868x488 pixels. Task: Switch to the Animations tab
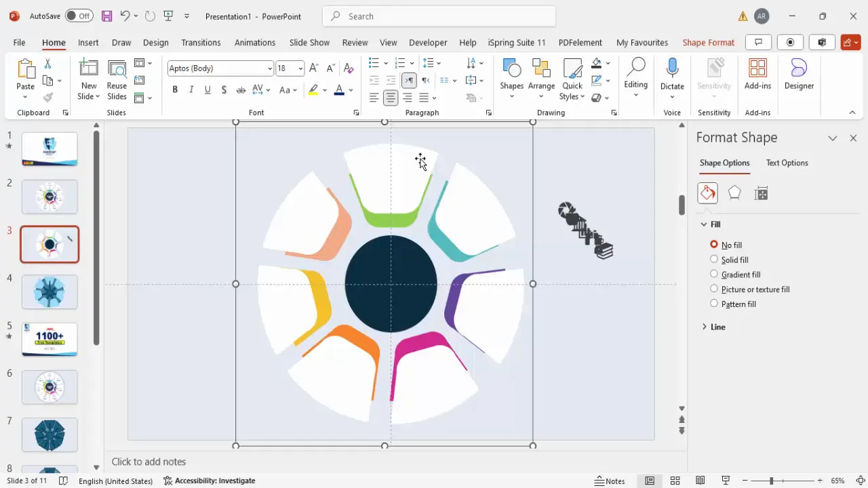point(255,42)
